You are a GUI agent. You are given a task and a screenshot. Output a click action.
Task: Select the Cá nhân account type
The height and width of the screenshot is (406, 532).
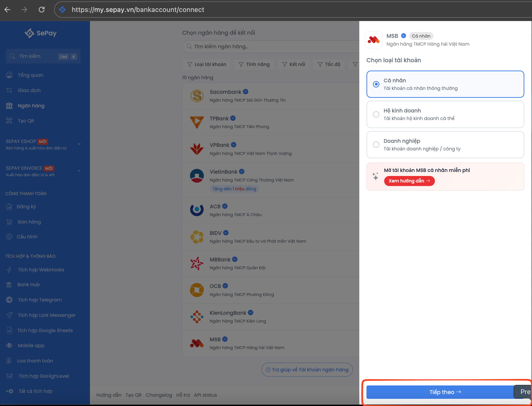(376, 84)
